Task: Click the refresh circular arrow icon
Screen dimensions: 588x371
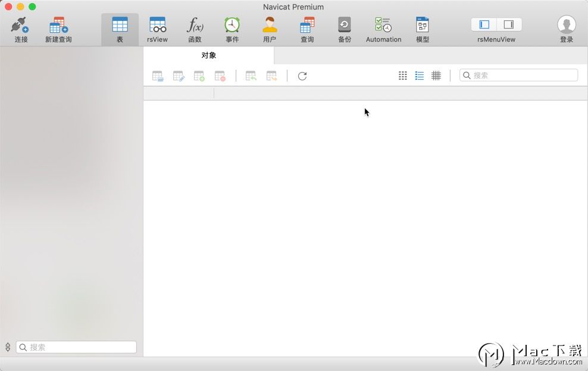Action: [302, 76]
